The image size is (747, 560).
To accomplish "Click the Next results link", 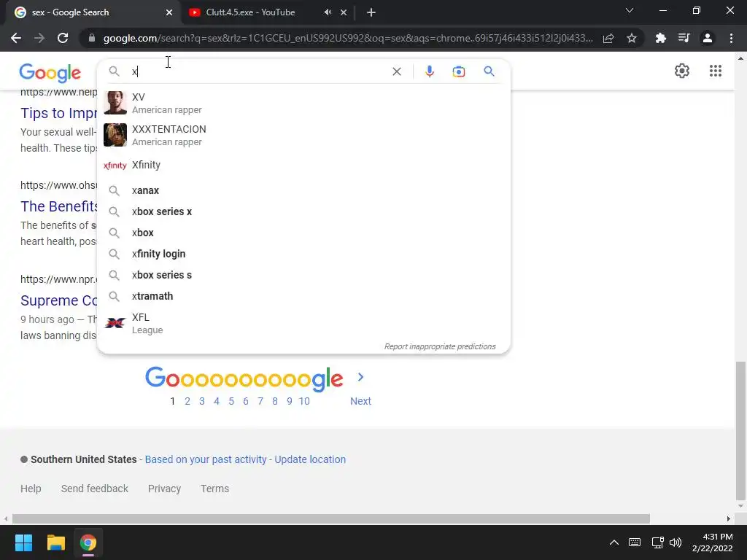I will [360, 402].
